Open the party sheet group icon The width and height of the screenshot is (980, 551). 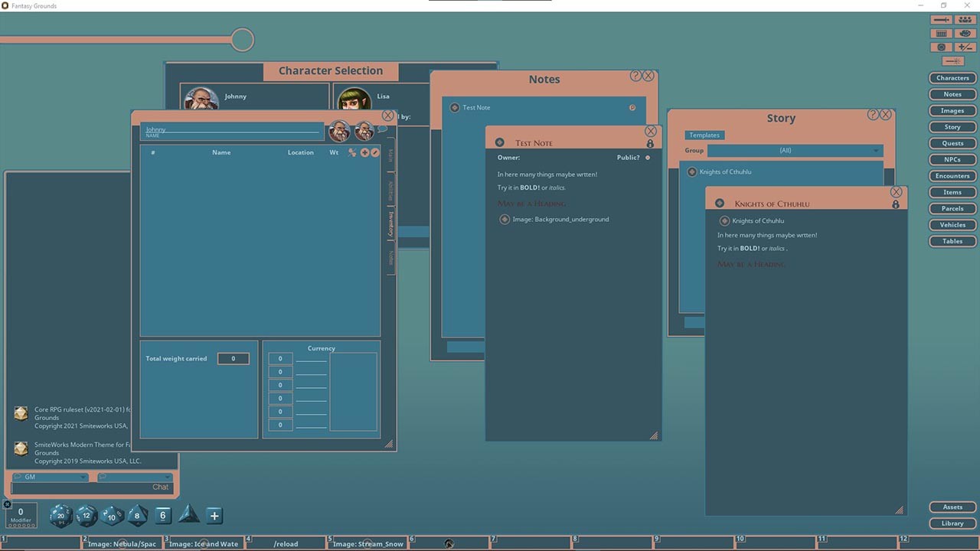point(965,19)
